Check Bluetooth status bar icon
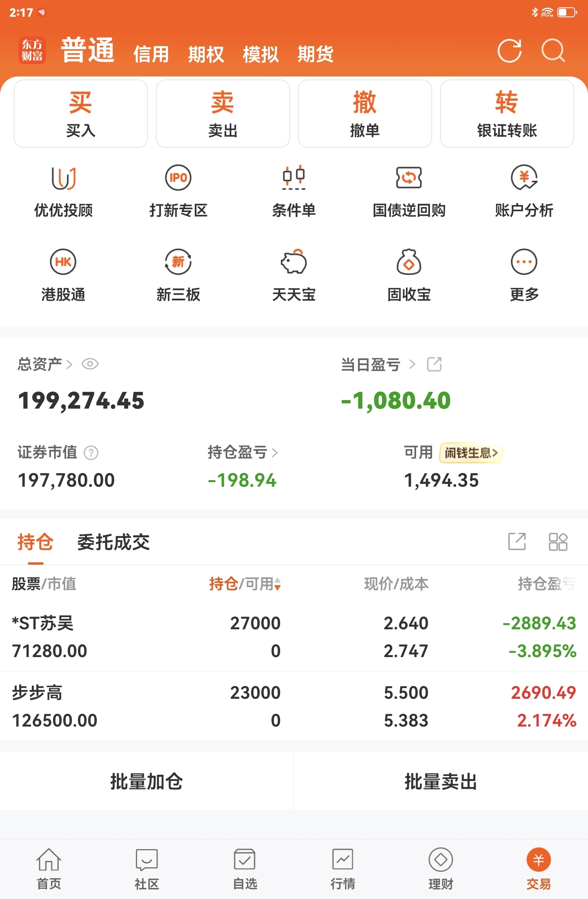The image size is (588, 899). (x=535, y=12)
